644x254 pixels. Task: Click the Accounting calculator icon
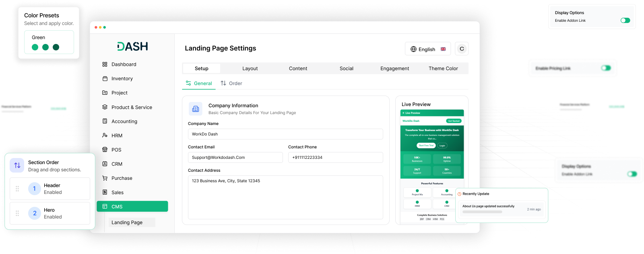click(x=105, y=121)
